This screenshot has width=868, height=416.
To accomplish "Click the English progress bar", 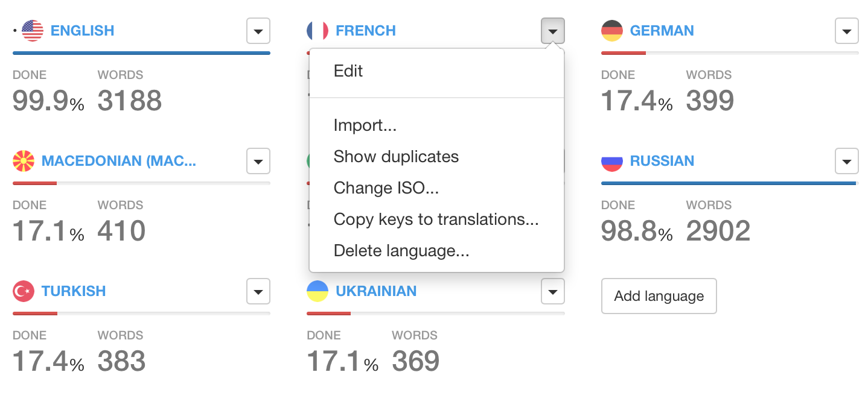I will coord(141,53).
